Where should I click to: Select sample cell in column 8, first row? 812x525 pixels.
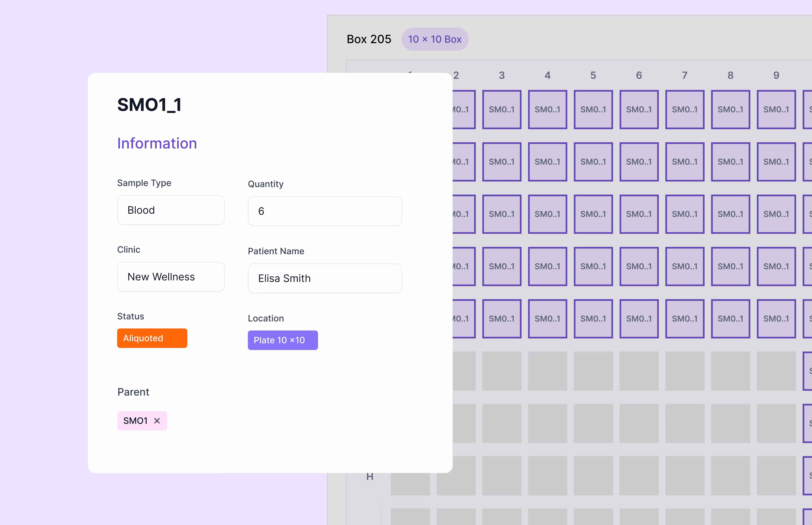click(730, 109)
